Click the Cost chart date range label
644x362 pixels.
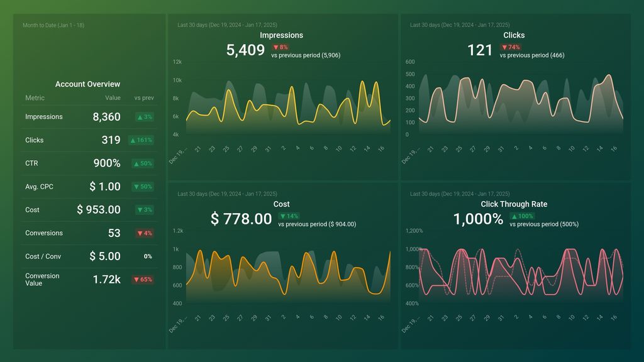[227, 194]
